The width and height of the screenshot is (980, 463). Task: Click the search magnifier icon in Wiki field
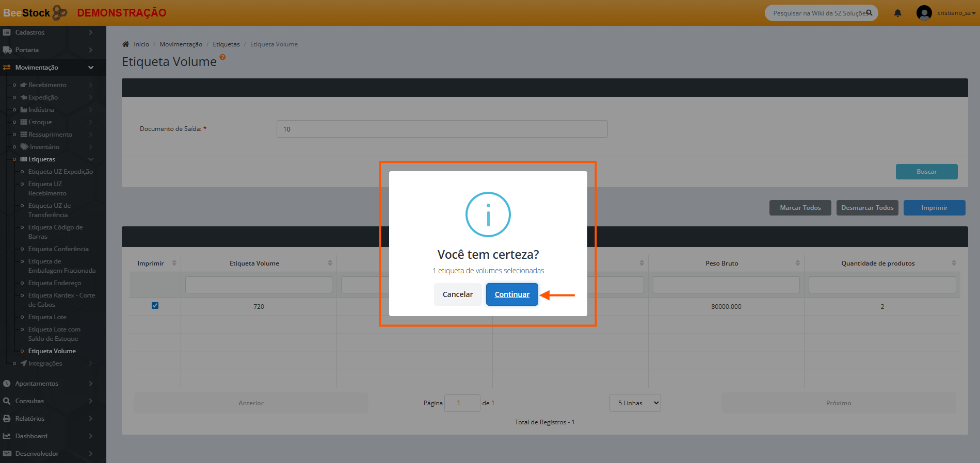coord(869,13)
